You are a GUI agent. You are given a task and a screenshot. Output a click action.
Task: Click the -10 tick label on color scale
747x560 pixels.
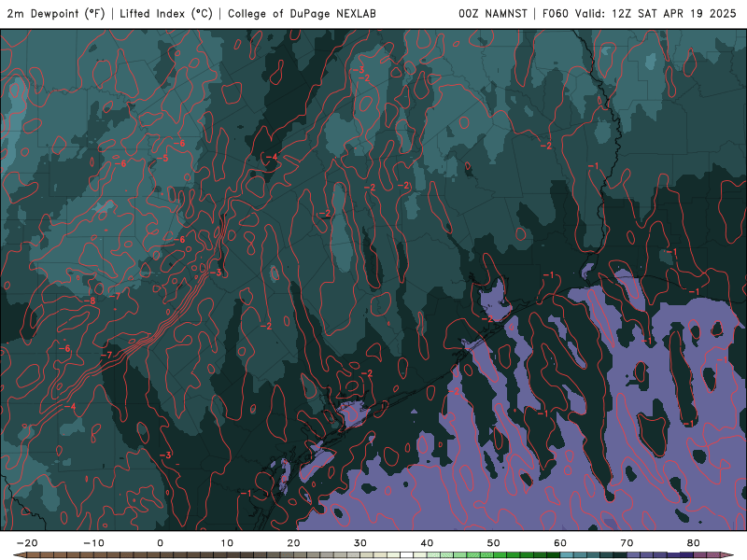(93, 543)
